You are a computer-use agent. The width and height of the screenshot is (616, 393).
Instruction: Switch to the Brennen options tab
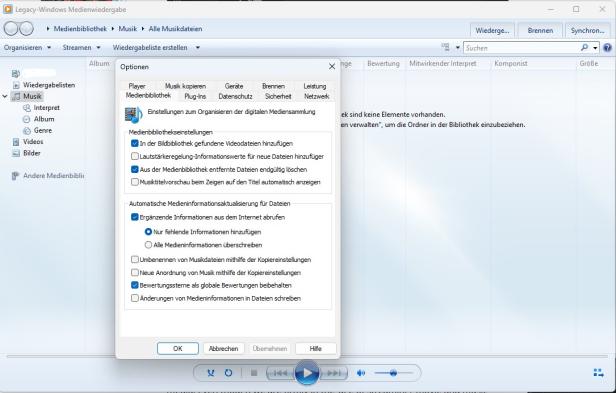coord(273,86)
